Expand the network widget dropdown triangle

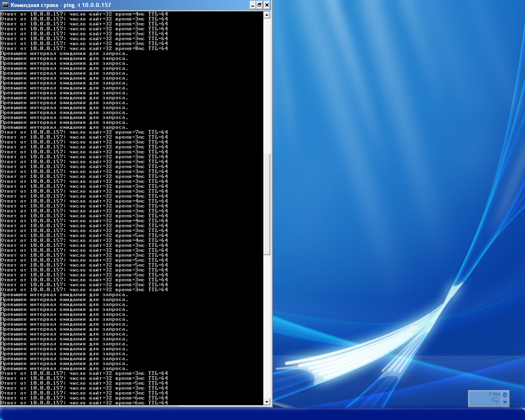coord(505,402)
